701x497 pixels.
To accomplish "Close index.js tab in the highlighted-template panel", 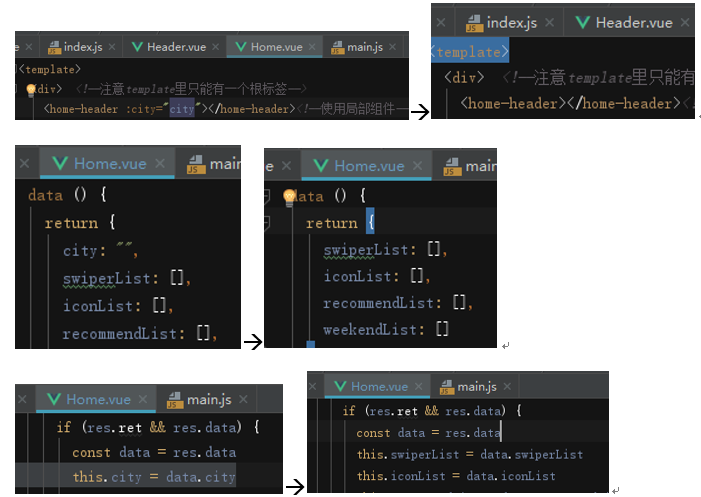I will [549, 22].
